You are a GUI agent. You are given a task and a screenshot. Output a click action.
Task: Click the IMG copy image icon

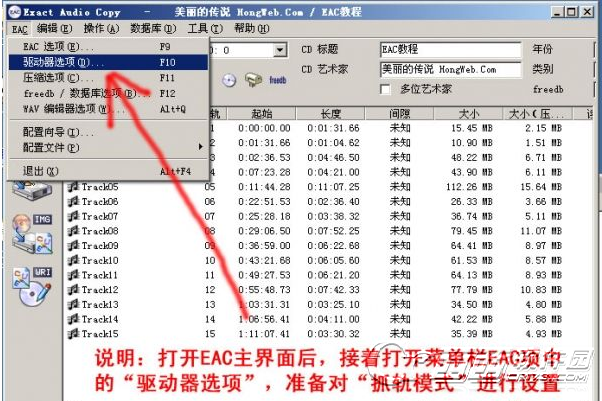tap(33, 234)
